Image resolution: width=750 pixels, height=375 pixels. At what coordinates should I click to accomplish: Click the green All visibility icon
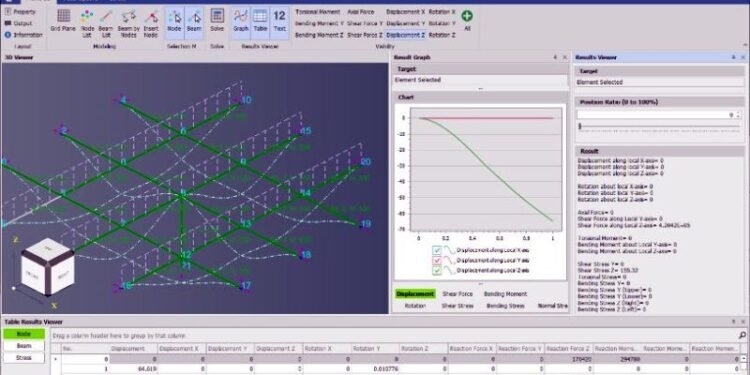click(x=467, y=16)
